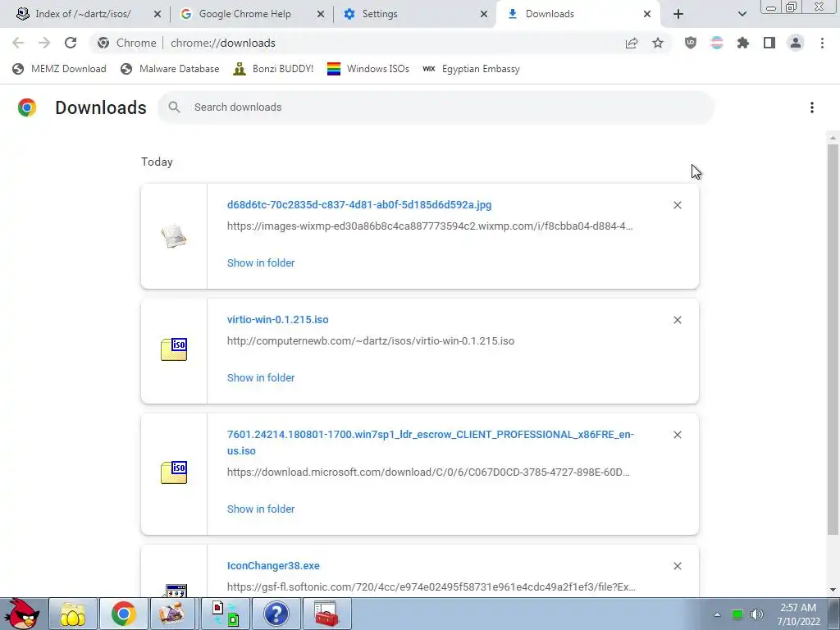840x630 pixels.
Task: Open new tab with plus button
Action: 678,14
